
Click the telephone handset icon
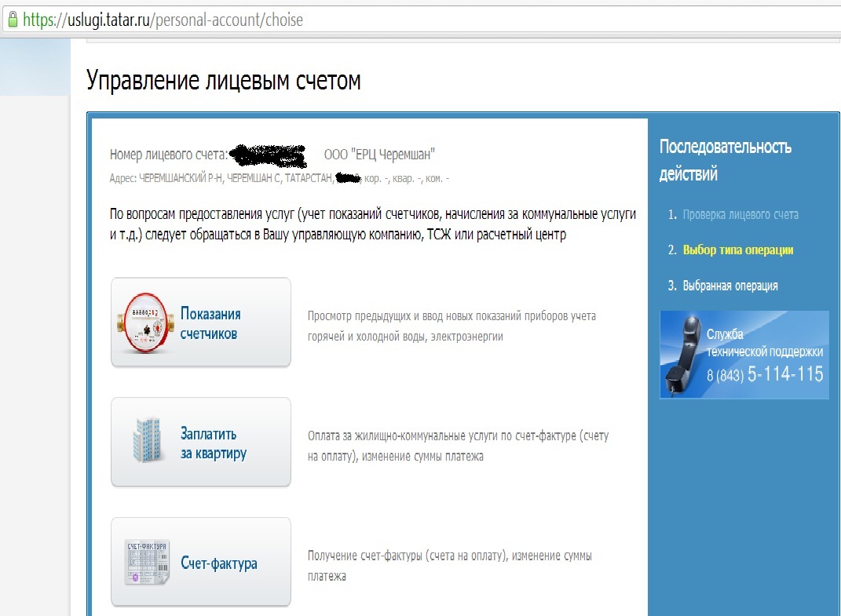pos(680,355)
